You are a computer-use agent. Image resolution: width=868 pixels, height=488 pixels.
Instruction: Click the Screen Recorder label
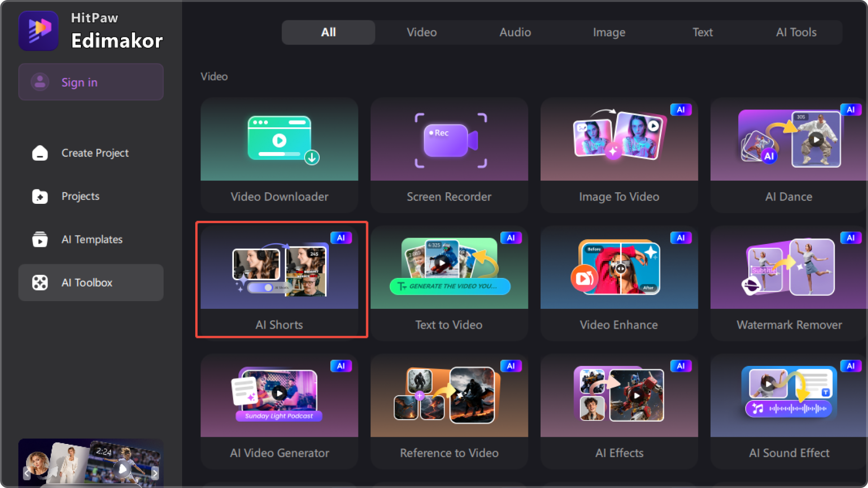click(x=449, y=197)
